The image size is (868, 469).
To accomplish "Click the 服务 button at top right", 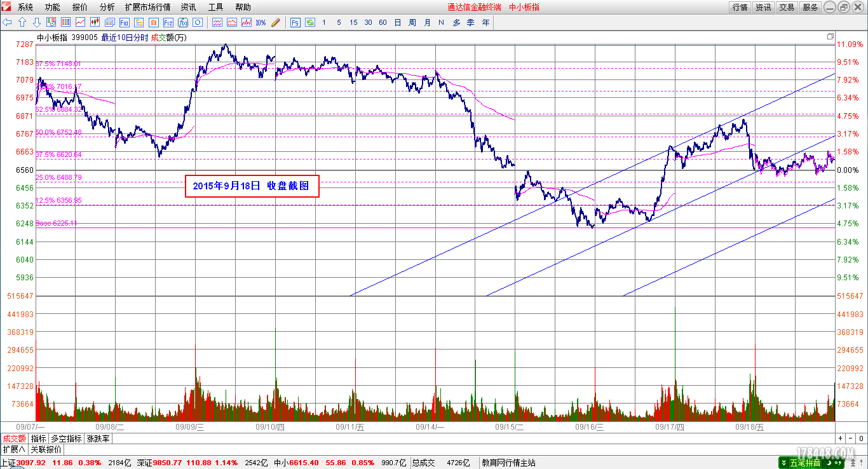I will [810, 7].
